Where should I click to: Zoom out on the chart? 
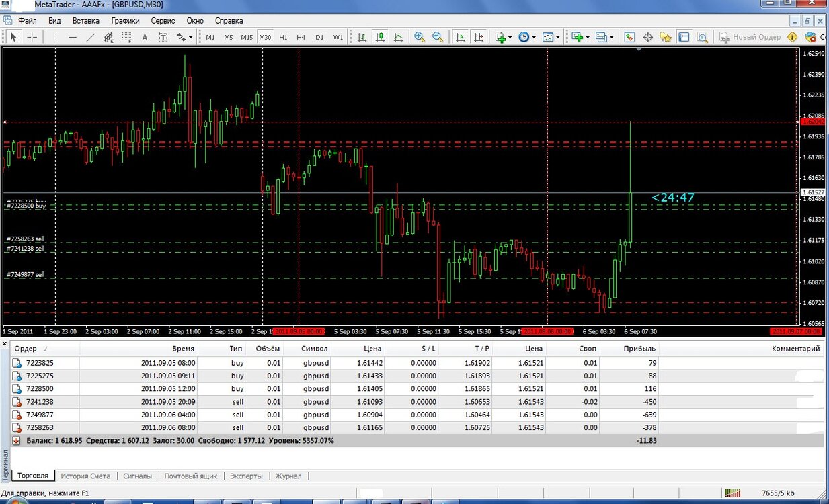(x=438, y=37)
